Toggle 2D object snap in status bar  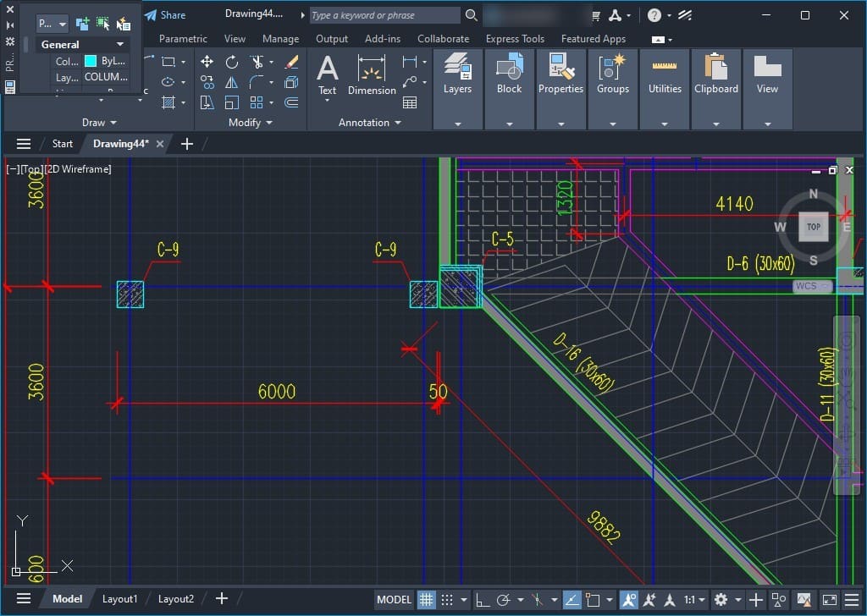(593, 599)
